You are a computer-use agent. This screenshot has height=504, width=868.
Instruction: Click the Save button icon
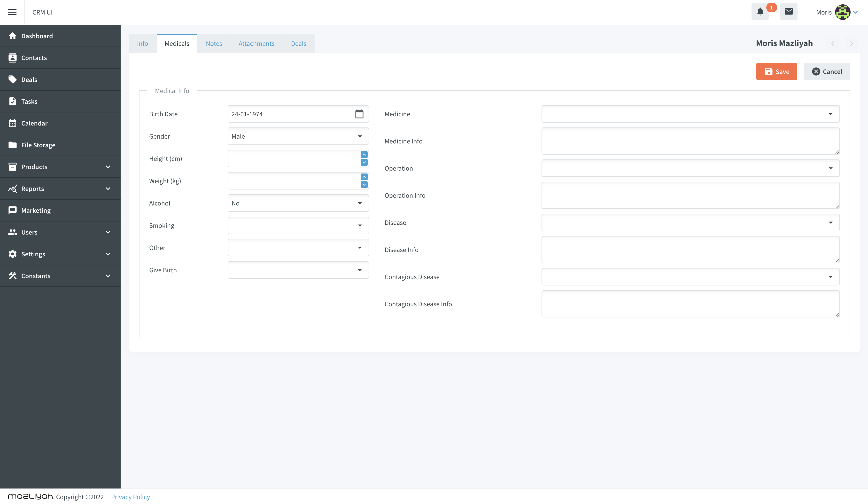click(x=768, y=71)
